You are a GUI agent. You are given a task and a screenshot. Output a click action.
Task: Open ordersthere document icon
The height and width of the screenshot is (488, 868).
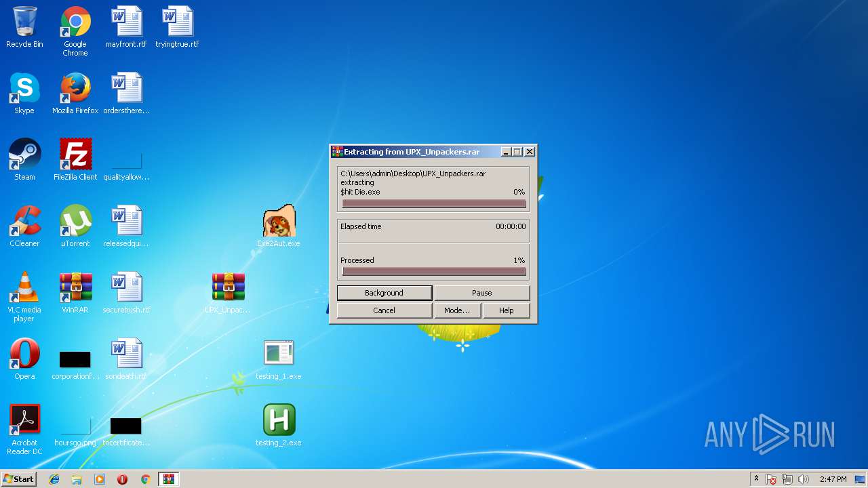(x=126, y=94)
